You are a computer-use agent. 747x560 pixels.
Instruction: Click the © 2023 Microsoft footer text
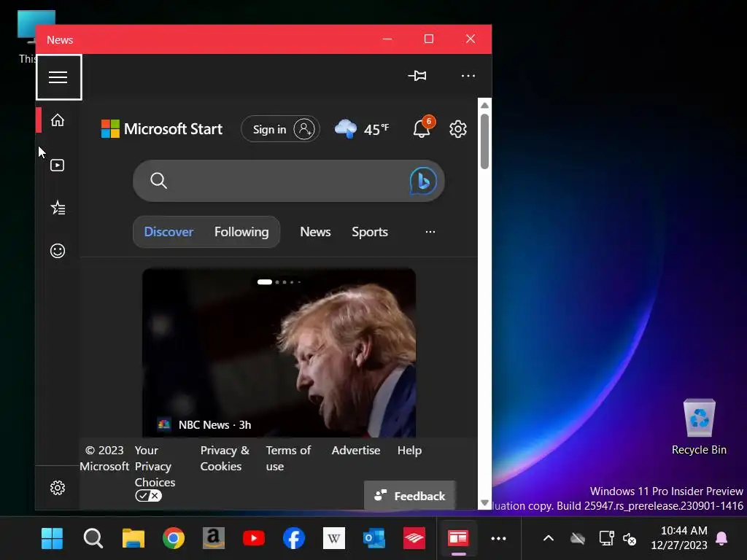[104, 458]
